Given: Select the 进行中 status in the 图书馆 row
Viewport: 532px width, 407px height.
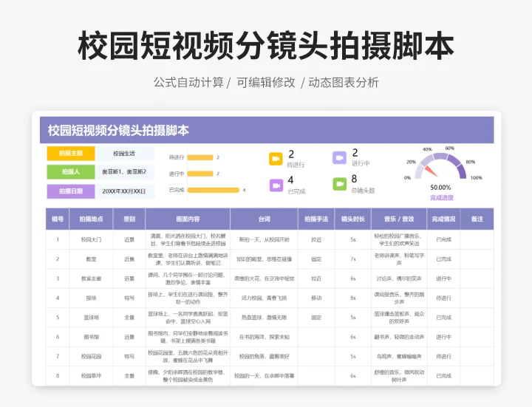Looking at the screenshot, I should 443,337.
